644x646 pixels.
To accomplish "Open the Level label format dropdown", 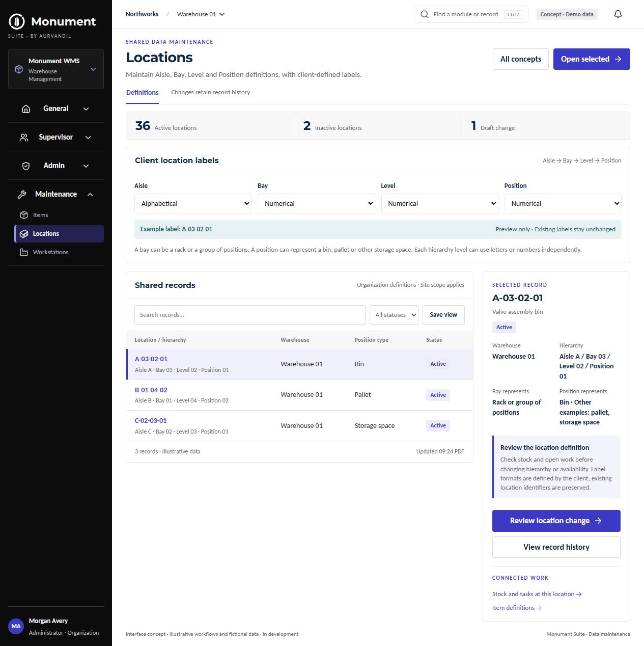I will [x=439, y=203].
